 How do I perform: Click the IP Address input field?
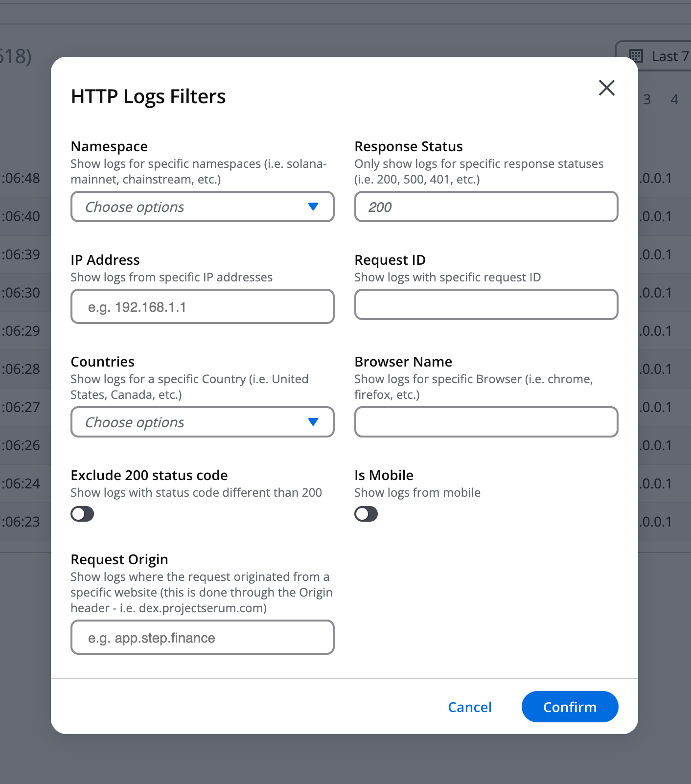click(x=202, y=306)
